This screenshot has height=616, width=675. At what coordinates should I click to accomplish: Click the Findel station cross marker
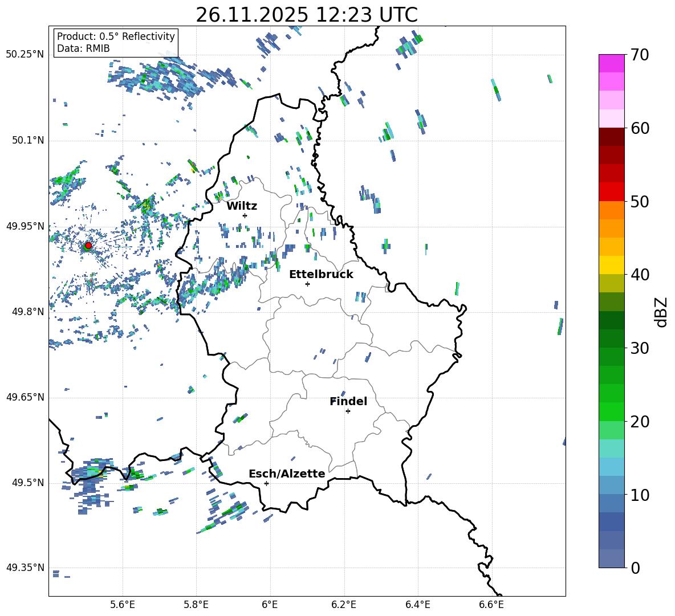348,411
